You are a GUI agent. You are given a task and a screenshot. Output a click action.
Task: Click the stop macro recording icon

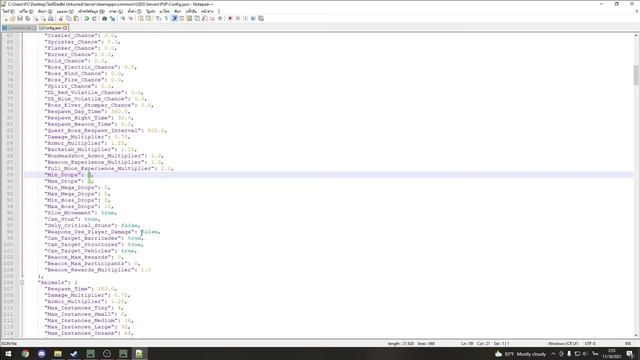(238, 18)
